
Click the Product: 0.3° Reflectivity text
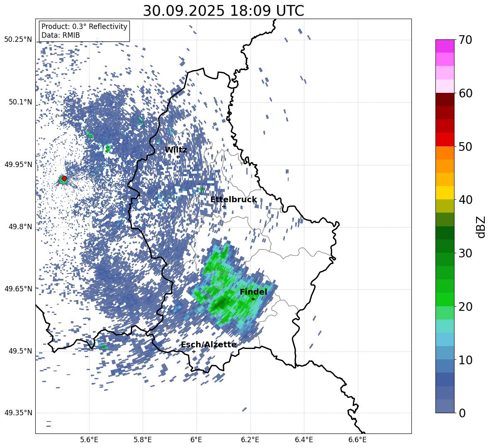pyautogui.click(x=84, y=27)
